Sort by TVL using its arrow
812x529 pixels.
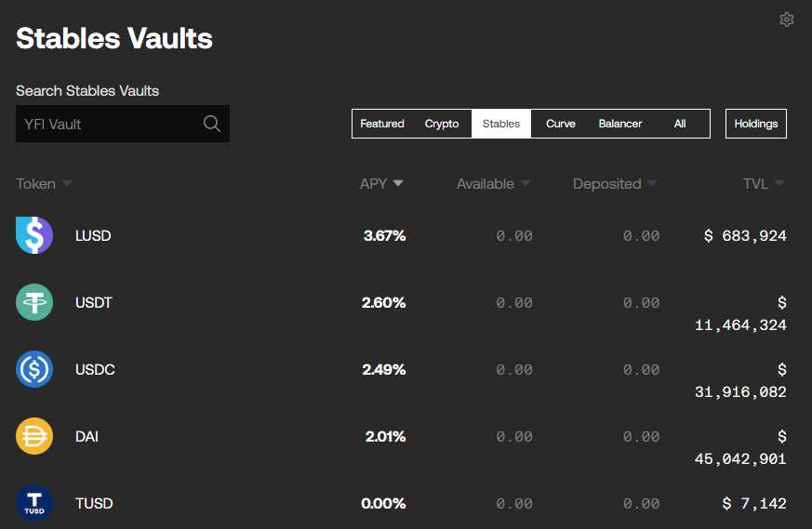coord(779,183)
